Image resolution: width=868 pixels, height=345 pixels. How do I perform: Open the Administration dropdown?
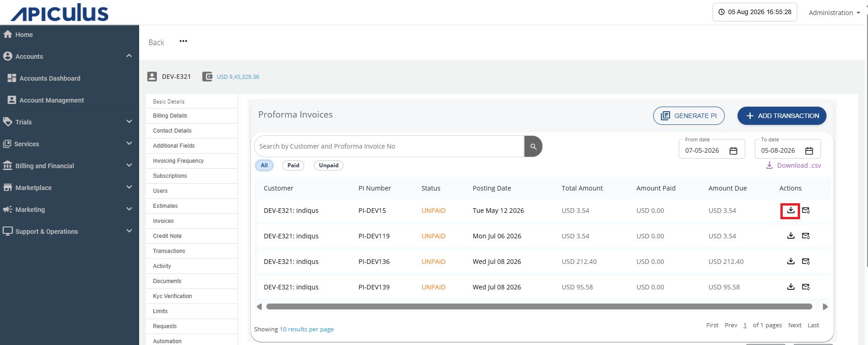(x=834, y=13)
